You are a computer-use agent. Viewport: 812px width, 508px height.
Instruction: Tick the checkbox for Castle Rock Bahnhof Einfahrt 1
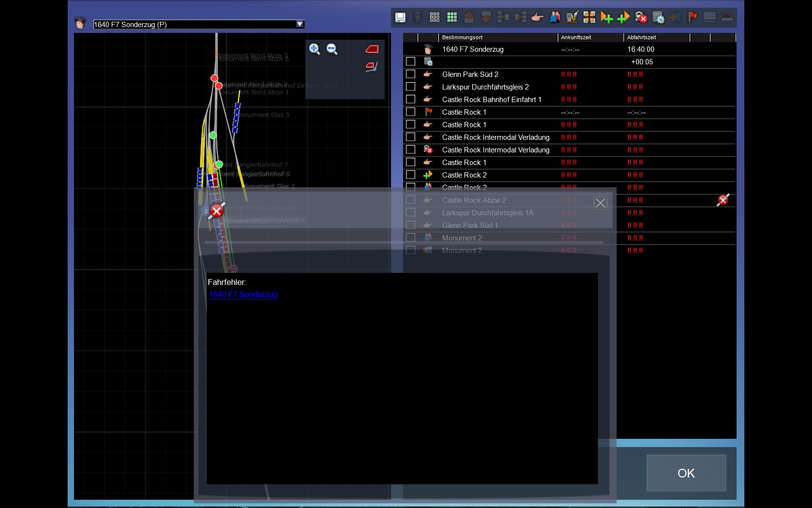(411, 99)
